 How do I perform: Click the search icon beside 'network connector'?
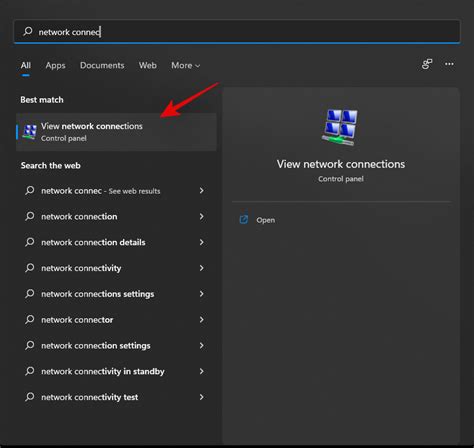pos(30,320)
